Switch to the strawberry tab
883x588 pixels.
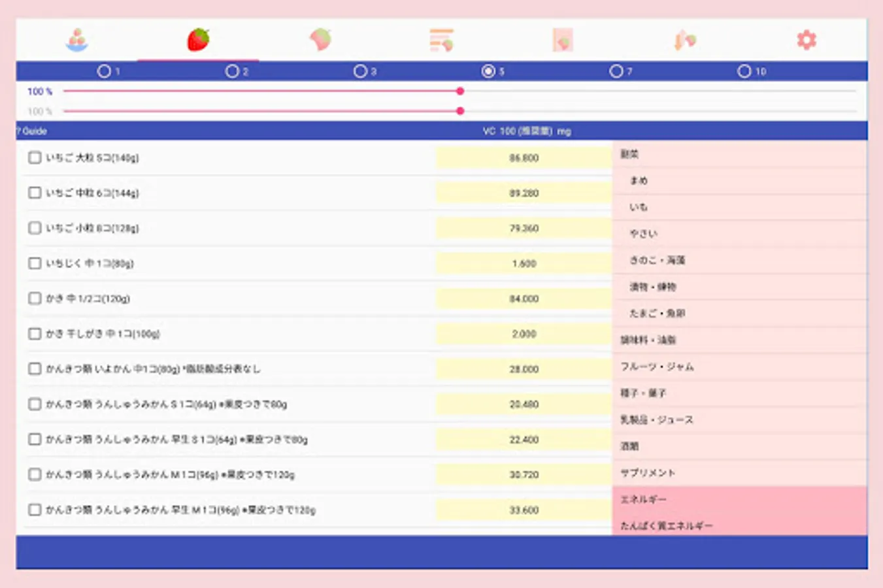[x=199, y=39]
